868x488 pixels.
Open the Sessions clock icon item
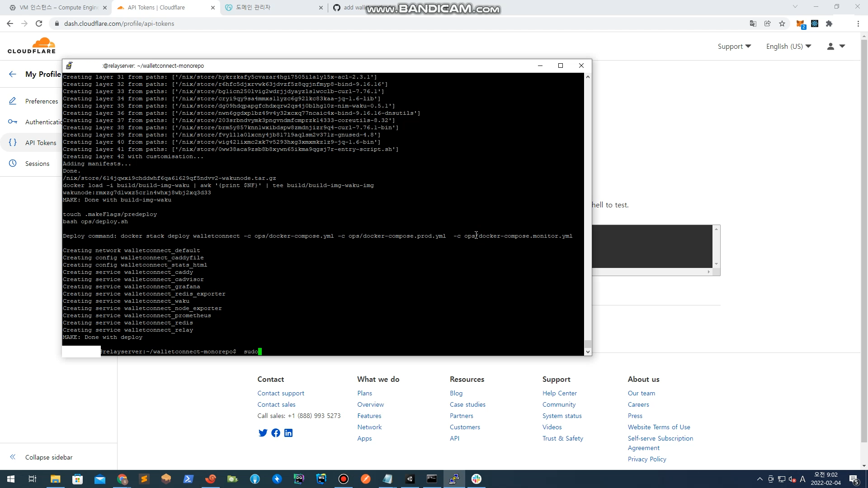click(13, 164)
